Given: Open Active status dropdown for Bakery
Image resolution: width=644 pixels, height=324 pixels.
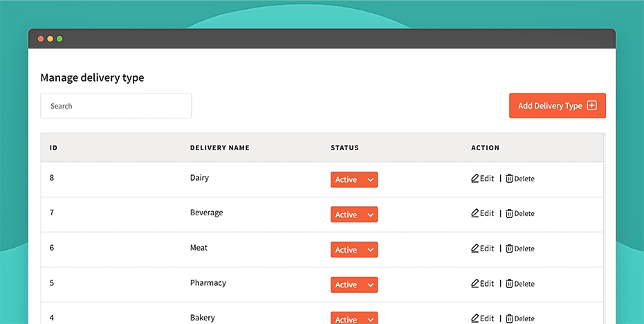Looking at the screenshot, I should tap(354, 318).
